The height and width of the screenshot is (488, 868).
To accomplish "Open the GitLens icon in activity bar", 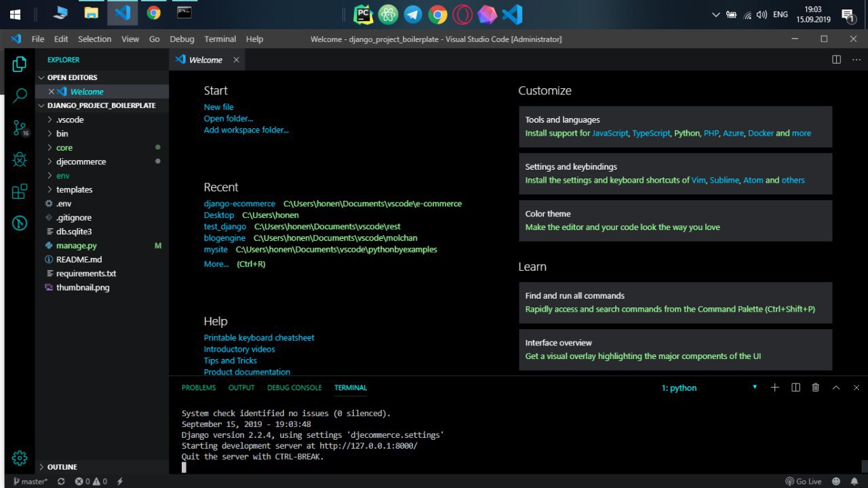I will coord(20,223).
